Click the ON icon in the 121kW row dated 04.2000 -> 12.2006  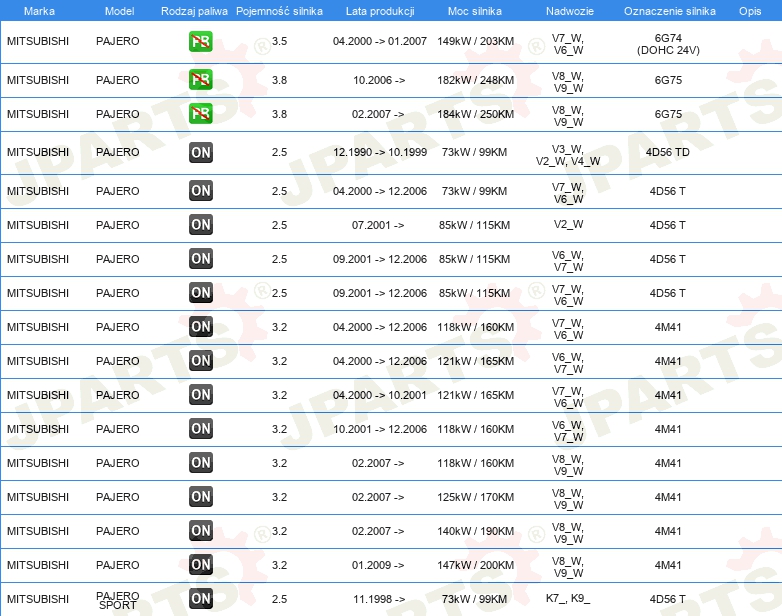click(x=201, y=361)
